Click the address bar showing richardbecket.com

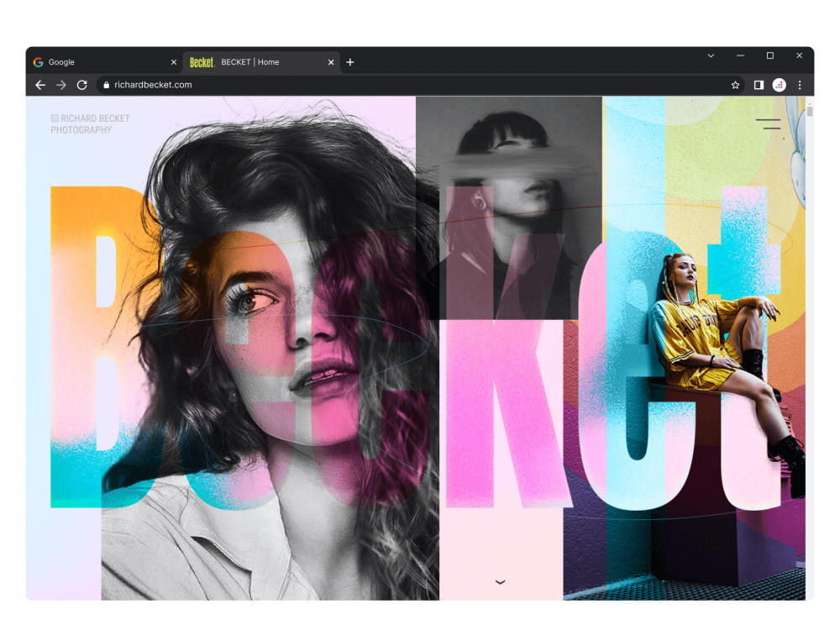pyautogui.click(x=421, y=85)
